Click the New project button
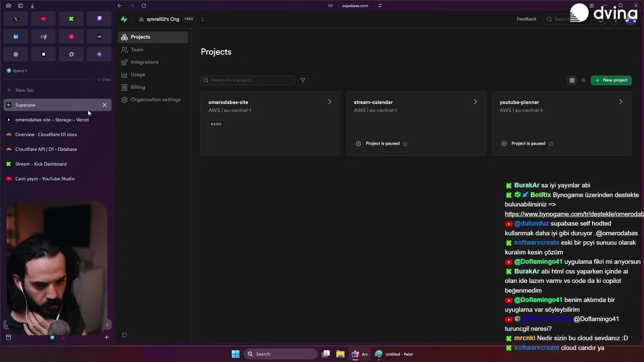 coord(611,80)
